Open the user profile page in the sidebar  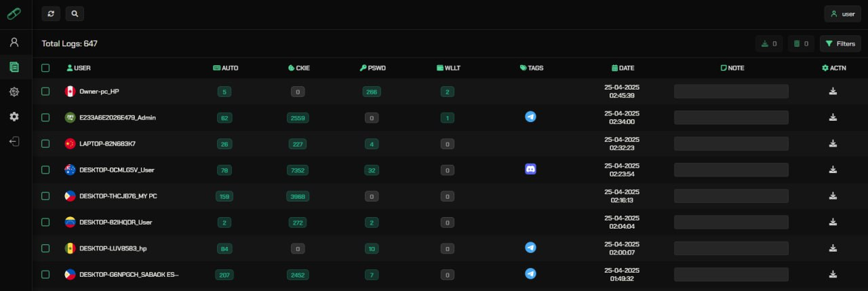(x=14, y=42)
